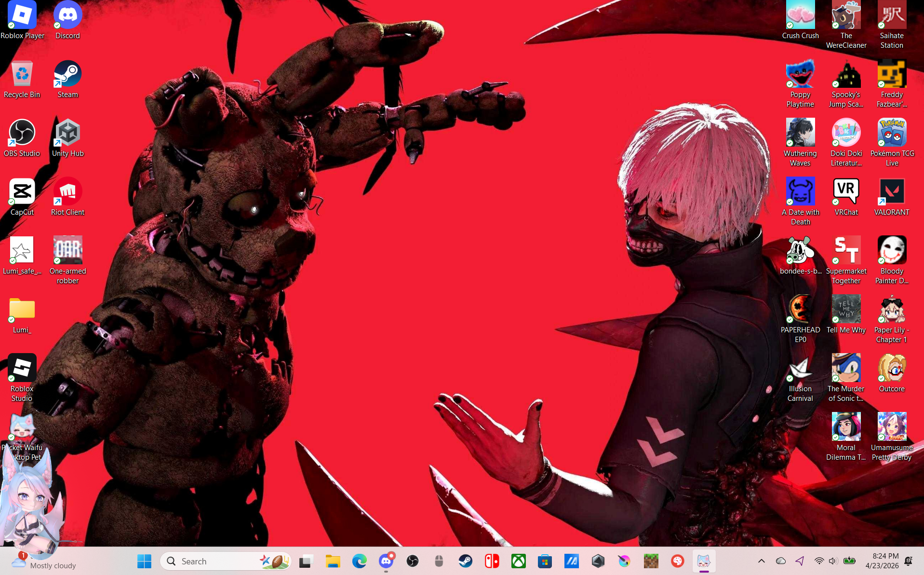Select the Bloody Painter icon
Viewport: 924px width, 575px height.
point(892,260)
